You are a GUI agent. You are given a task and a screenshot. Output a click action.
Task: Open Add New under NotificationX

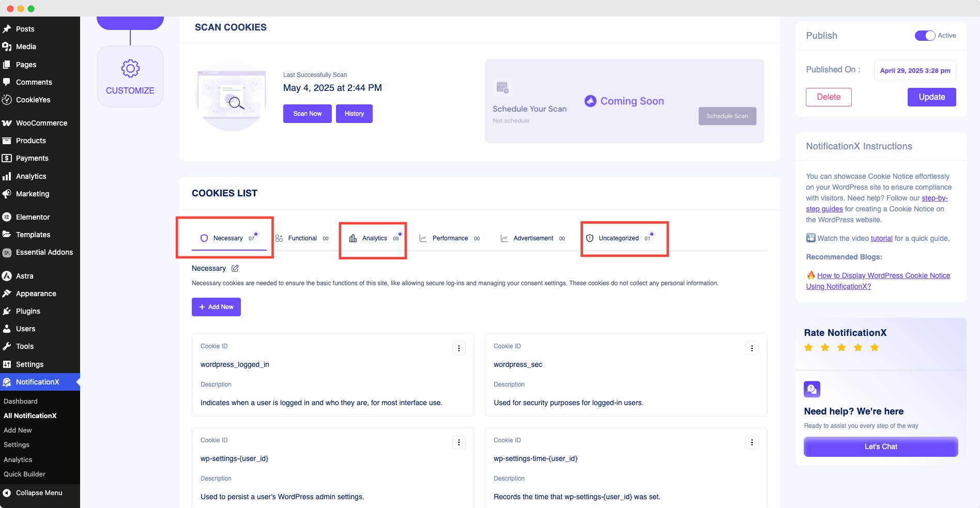(18, 430)
